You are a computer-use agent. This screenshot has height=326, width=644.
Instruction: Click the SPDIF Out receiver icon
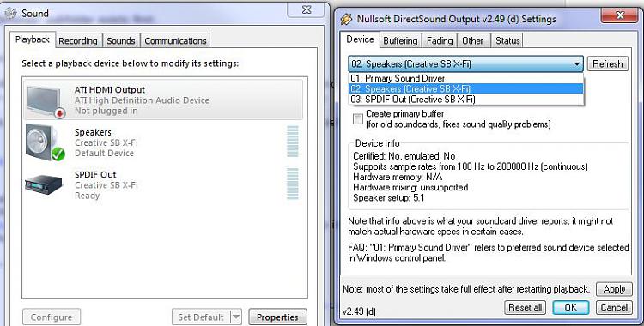[44, 184]
